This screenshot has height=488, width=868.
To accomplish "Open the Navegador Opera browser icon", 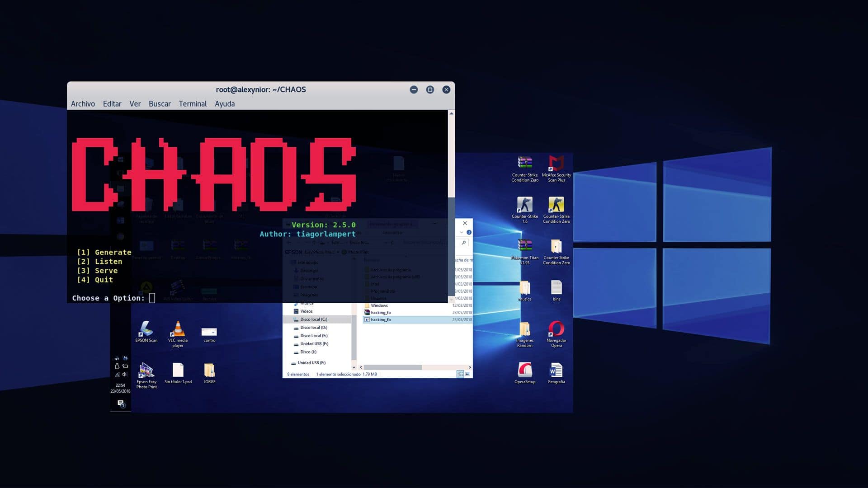I will [556, 328].
